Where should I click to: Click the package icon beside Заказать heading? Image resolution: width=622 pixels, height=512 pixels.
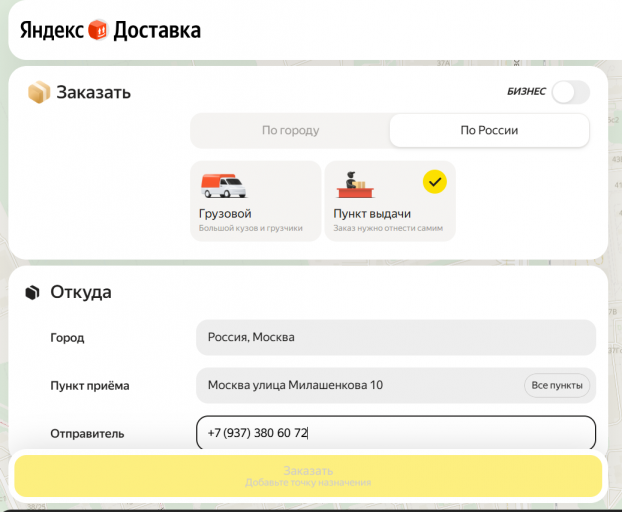39,92
